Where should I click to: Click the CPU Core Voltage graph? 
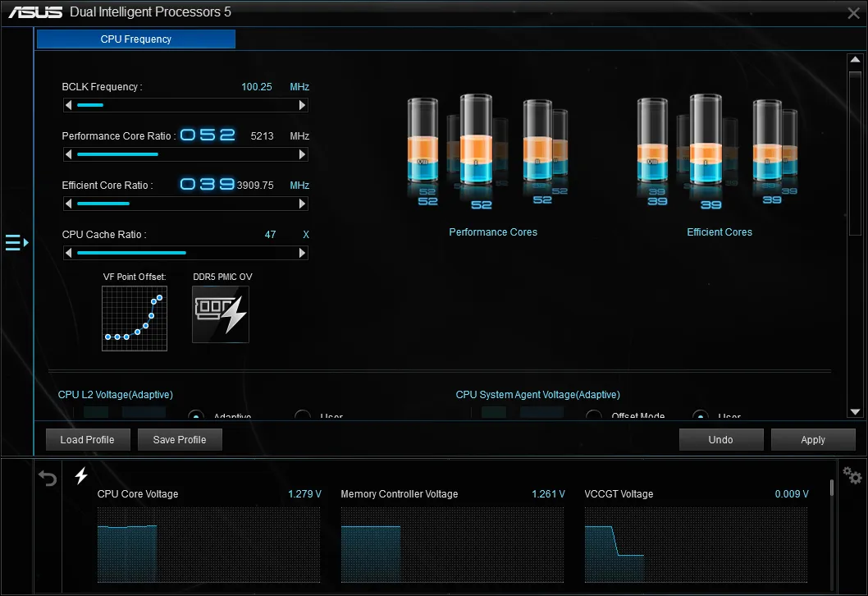208,545
